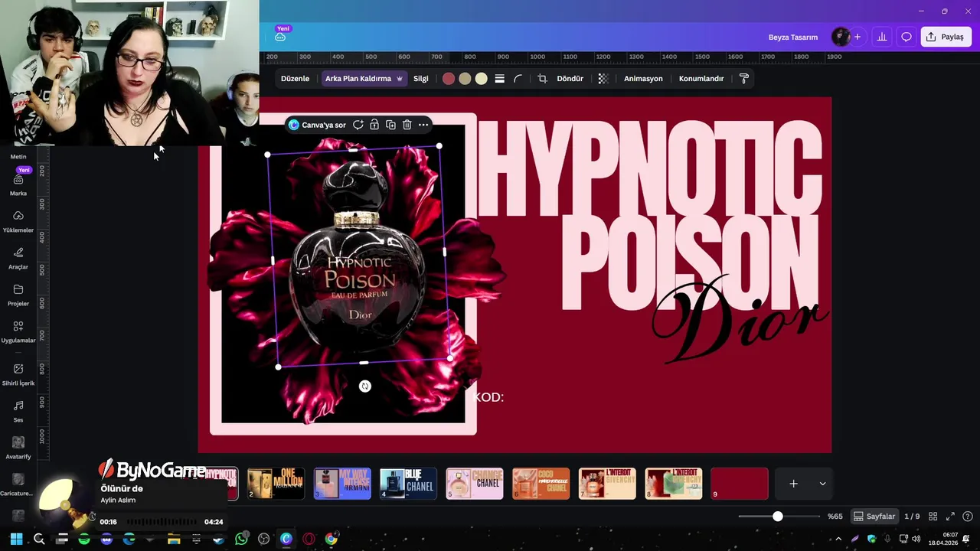Open the Ses audio panel
The image size is (980, 551).
pos(18,412)
